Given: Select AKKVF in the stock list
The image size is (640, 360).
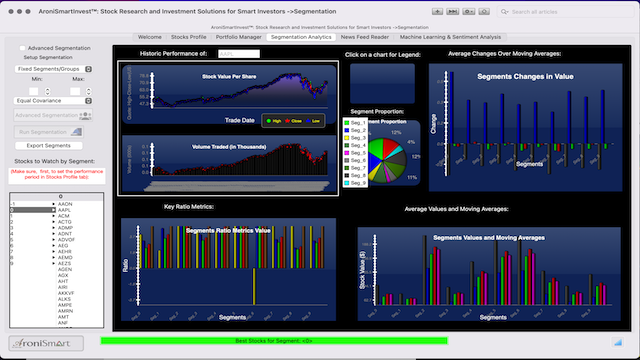Looking at the screenshot, I should [x=66, y=293].
